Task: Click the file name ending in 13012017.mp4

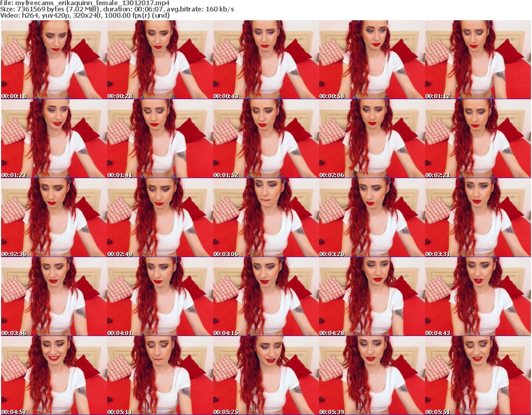Action: click(x=92, y=3)
